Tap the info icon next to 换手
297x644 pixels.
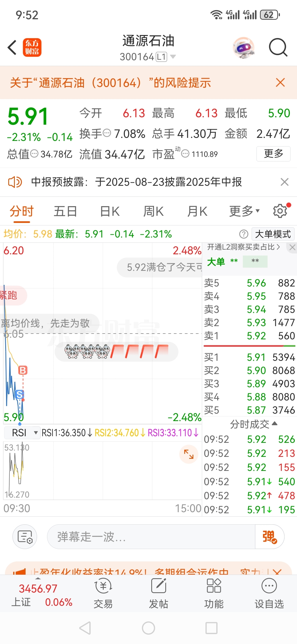pos(107,133)
